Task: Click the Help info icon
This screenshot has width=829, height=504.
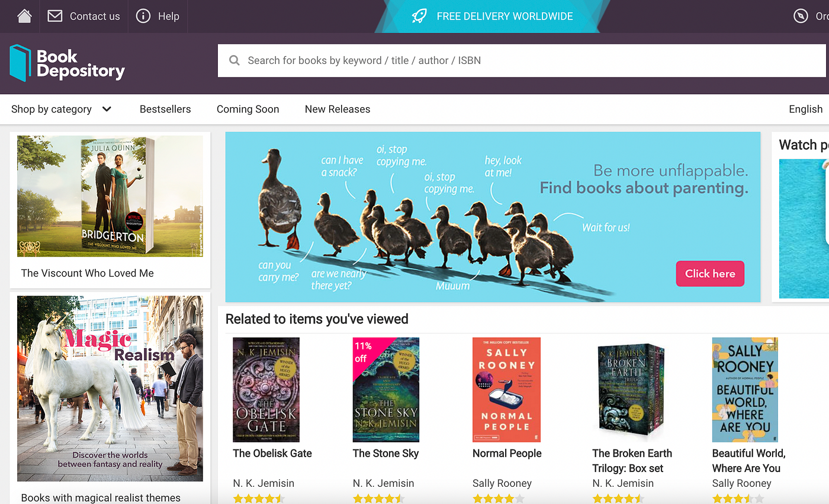Action: [142, 16]
